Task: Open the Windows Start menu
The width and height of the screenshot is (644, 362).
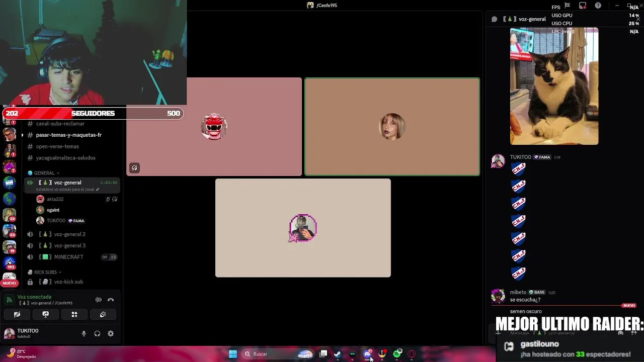Action: coord(233,354)
